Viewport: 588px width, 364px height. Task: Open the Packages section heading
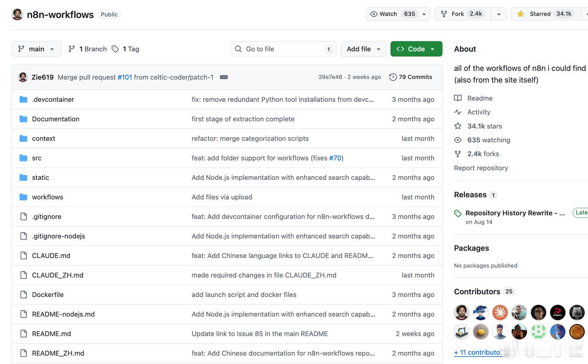pyautogui.click(x=471, y=248)
